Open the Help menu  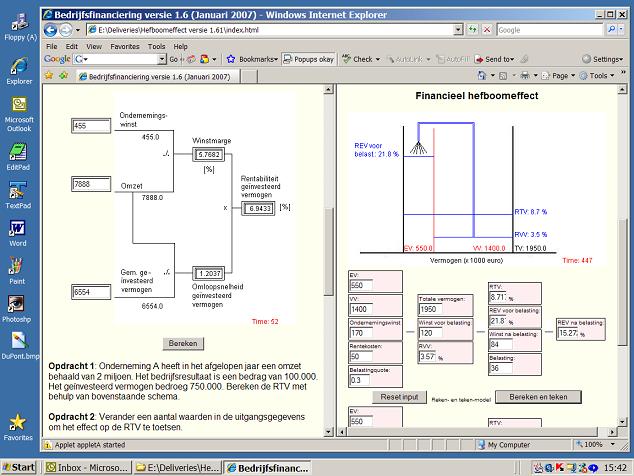tap(180, 47)
